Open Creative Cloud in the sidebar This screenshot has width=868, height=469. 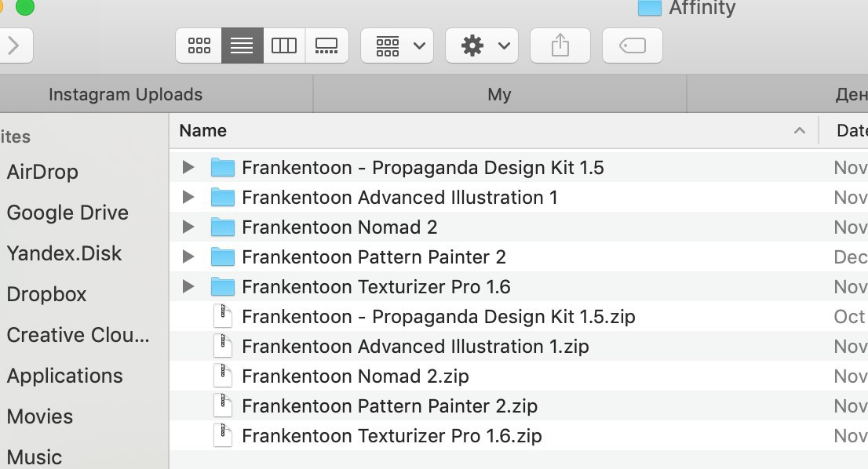(x=78, y=335)
